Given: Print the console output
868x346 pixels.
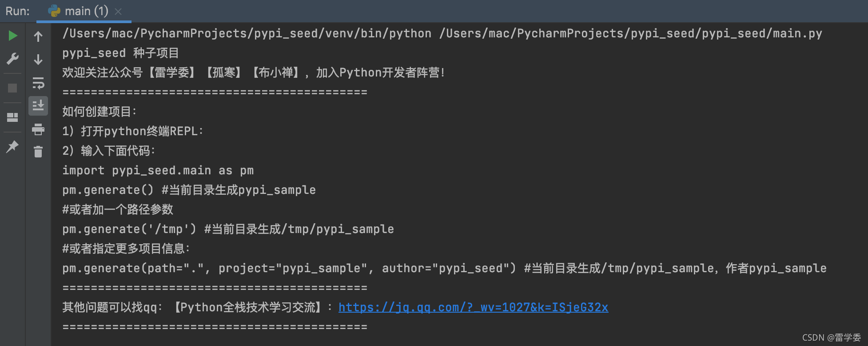Looking at the screenshot, I should pyautogui.click(x=38, y=129).
